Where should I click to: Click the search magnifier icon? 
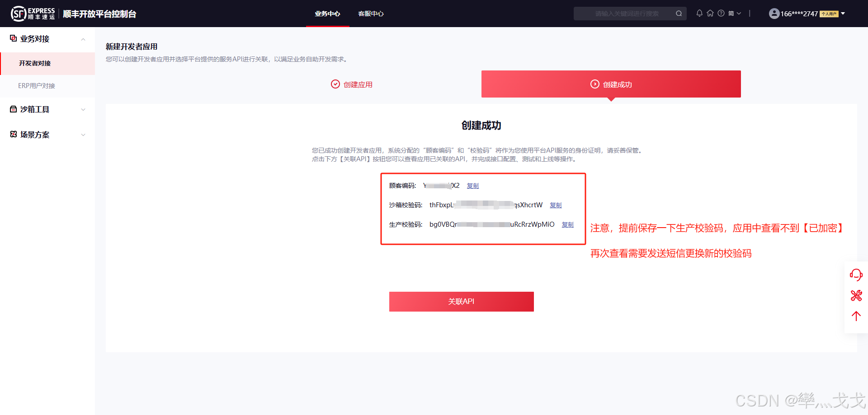click(679, 14)
